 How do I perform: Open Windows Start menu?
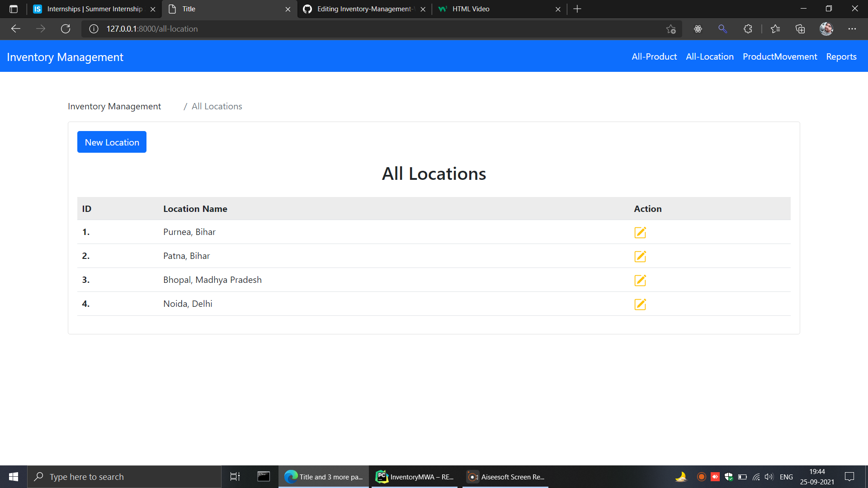pyautogui.click(x=13, y=476)
